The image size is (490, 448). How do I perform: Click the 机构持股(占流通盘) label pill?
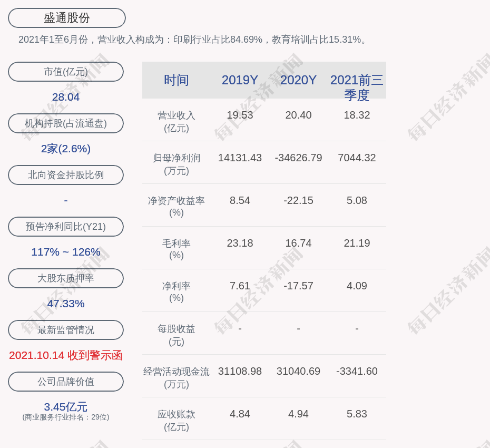tap(66, 123)
